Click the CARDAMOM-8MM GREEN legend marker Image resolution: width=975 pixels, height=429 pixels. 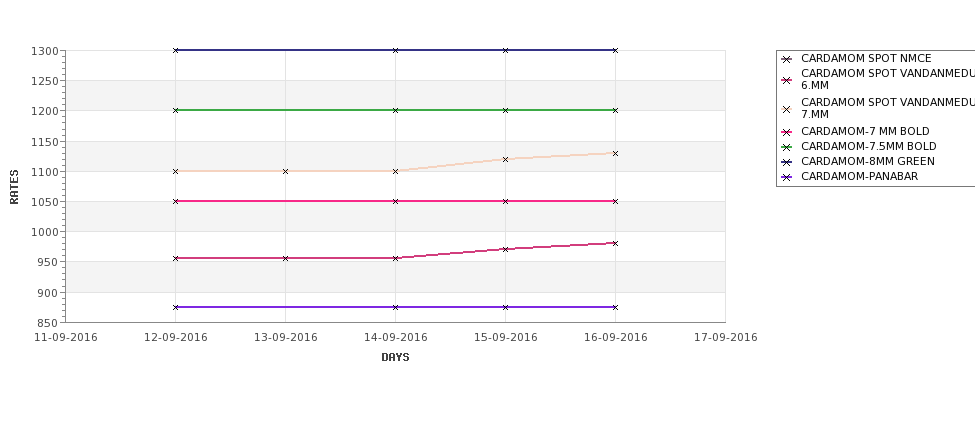coord(787,162)
